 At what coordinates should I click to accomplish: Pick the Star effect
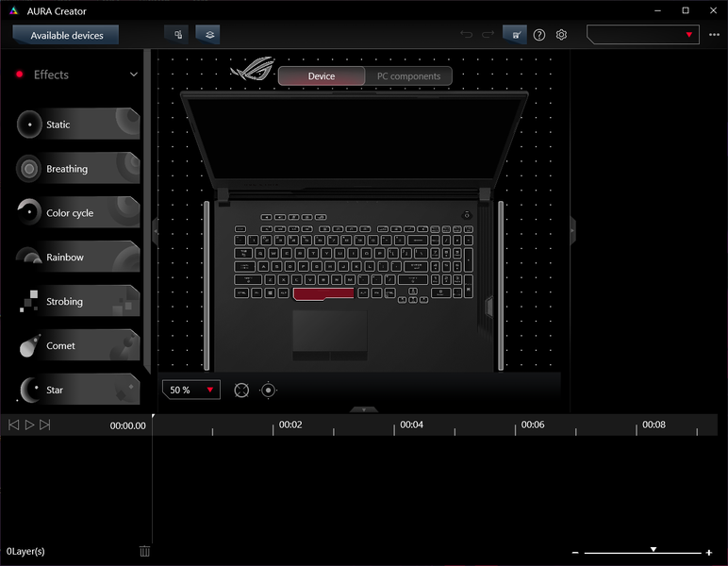(x=78, y=389)
